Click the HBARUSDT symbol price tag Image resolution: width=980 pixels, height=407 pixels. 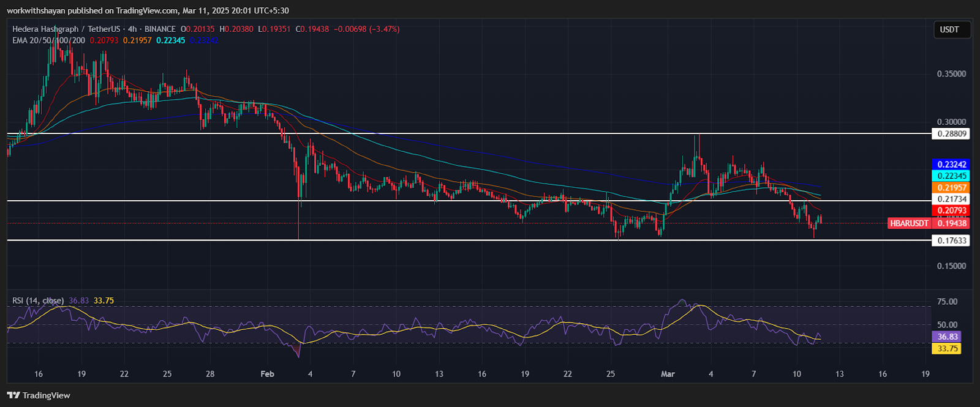click(x=910, y=223)
